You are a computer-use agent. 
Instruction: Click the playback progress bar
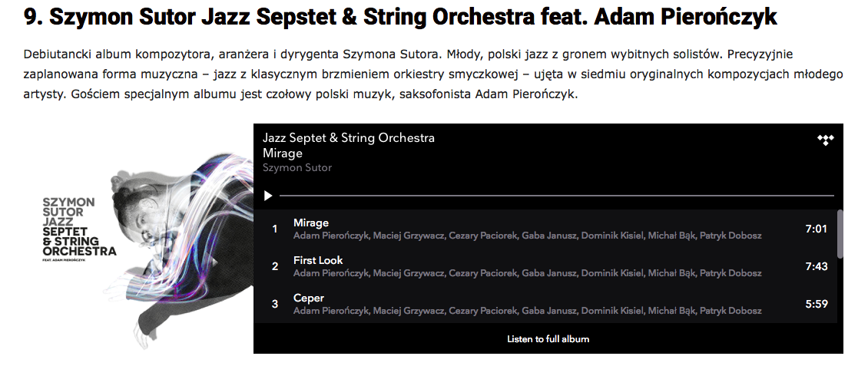point(556,196)
